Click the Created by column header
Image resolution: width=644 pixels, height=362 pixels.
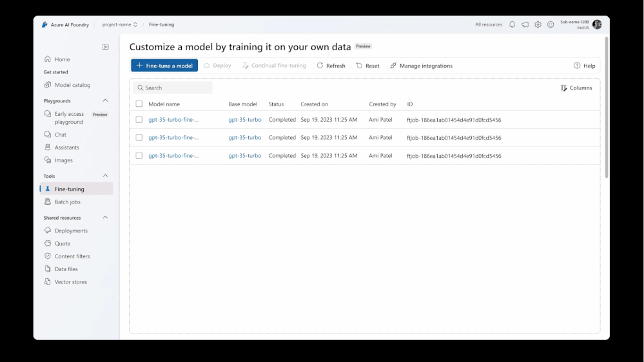382,104
